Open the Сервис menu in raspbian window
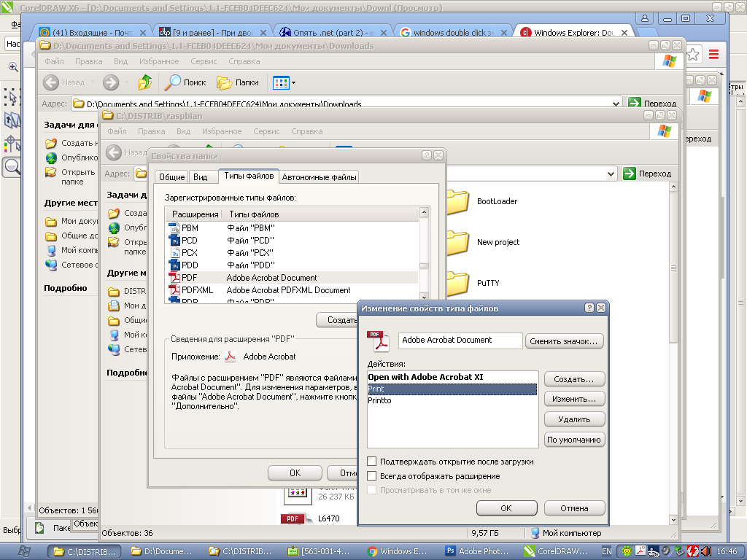The width and height of the screenshot is (747, 560). coord(266,131)
